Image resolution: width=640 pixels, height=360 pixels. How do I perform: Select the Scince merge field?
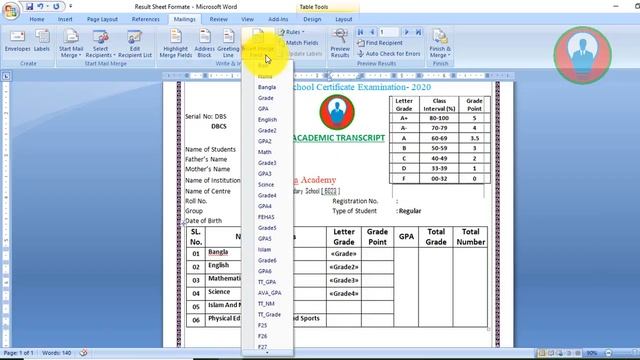pos(267,184)
